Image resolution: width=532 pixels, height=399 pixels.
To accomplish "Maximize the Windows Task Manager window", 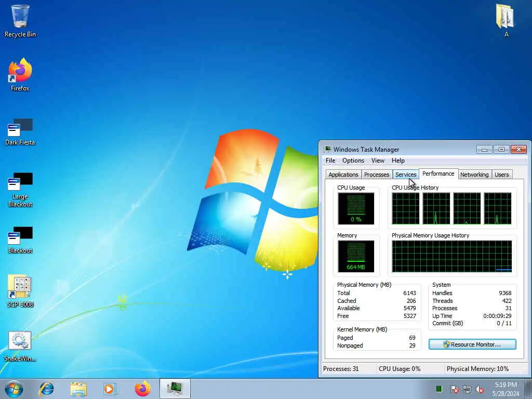I will [x=501, y=149].
